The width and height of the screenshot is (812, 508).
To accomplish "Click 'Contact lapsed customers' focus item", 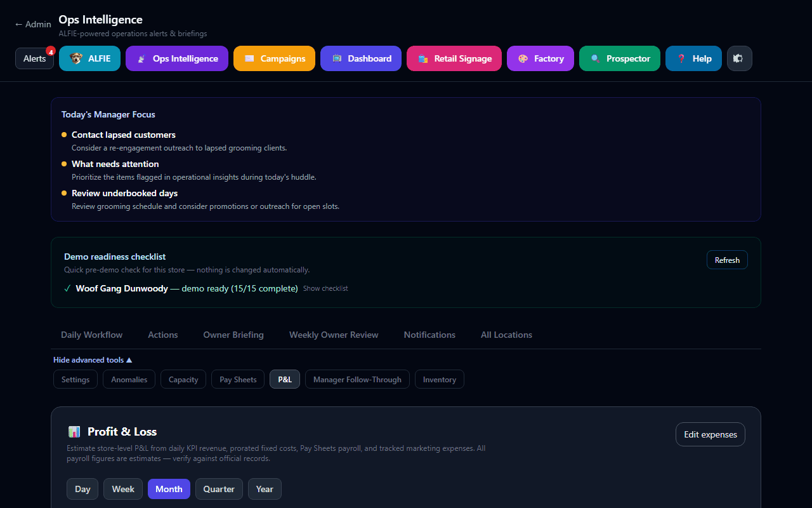I will [124, 135].
